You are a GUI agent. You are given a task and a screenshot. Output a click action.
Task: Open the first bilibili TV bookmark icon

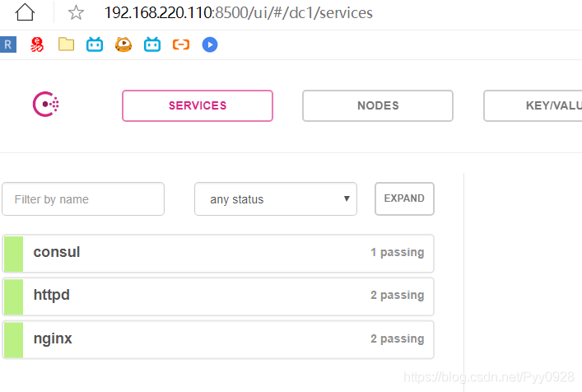tap(95, 44)
